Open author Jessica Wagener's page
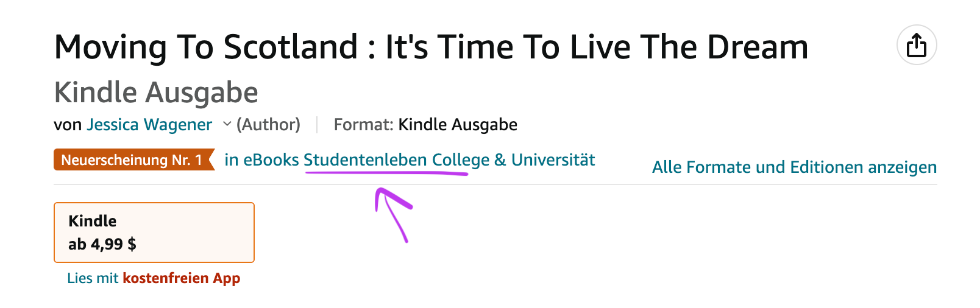 pos(149,125)
